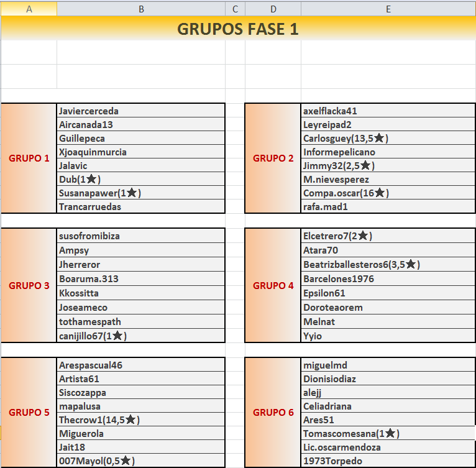Click the GRUPO 3 label cell

coord(29,286)
